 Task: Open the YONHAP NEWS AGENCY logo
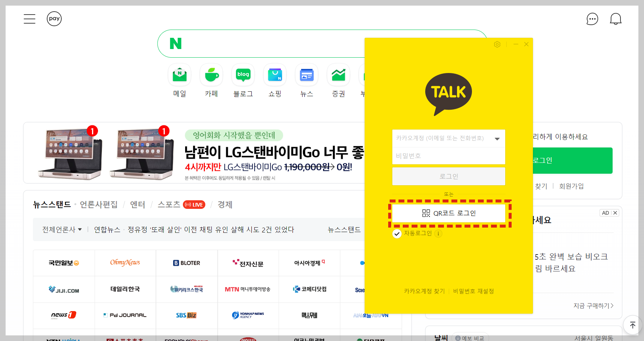coord(248,316)
